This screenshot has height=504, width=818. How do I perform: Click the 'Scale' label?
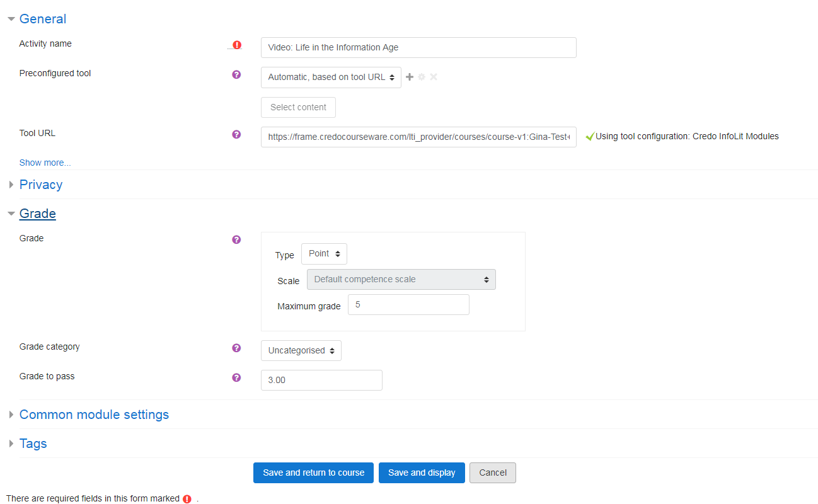[x=288, y=281]
